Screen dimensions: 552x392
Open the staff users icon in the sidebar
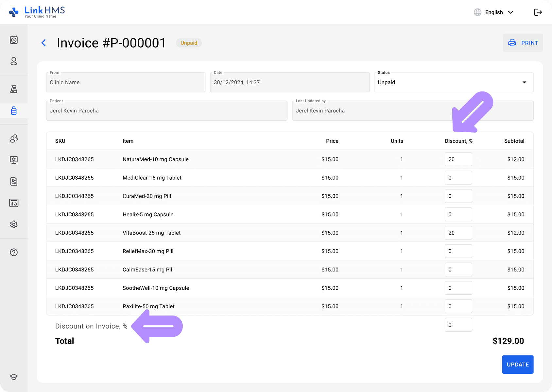tap(14, 139)
